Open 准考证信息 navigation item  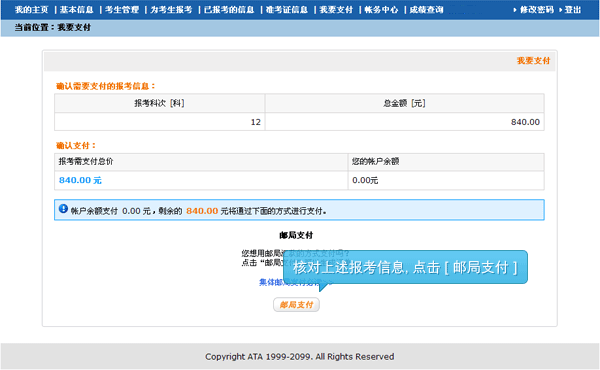[x=287, y=10]
